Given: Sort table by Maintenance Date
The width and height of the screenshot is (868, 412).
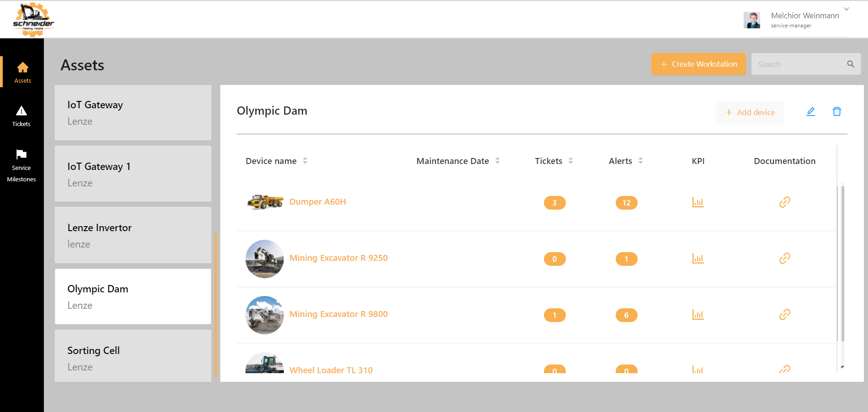Looking at the screenshot, I should pos(497,161).
